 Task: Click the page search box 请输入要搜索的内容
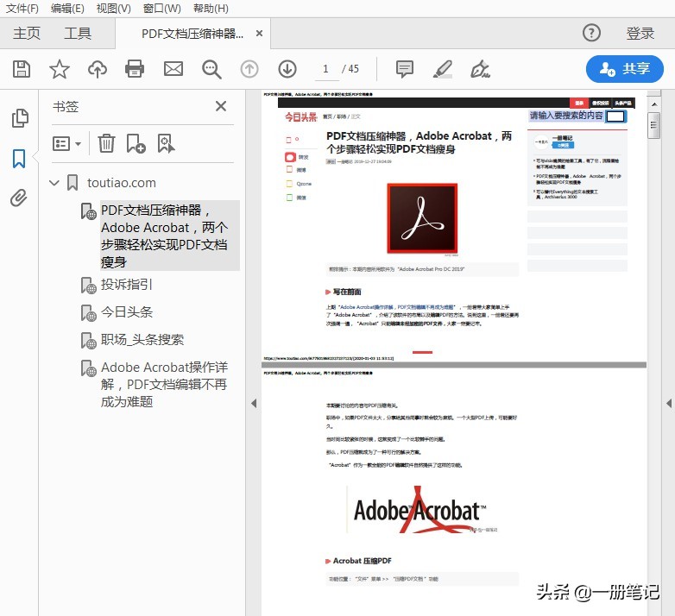566,116
